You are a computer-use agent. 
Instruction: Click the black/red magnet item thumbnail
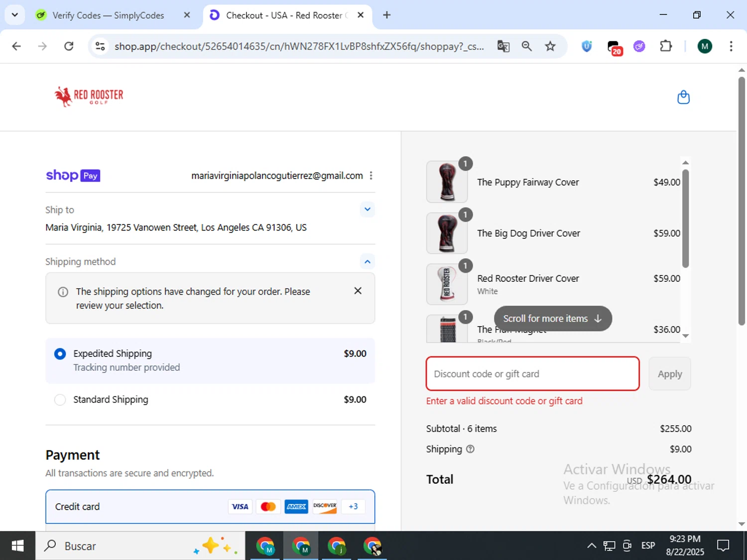tap(447, 329)
